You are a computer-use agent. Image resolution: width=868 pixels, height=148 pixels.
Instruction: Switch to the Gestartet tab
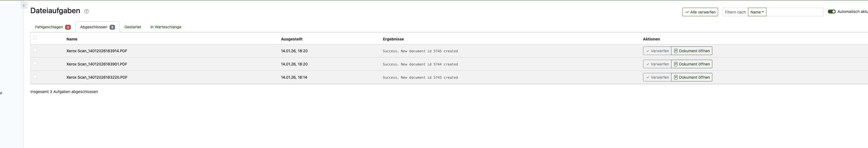coord(133,27)
